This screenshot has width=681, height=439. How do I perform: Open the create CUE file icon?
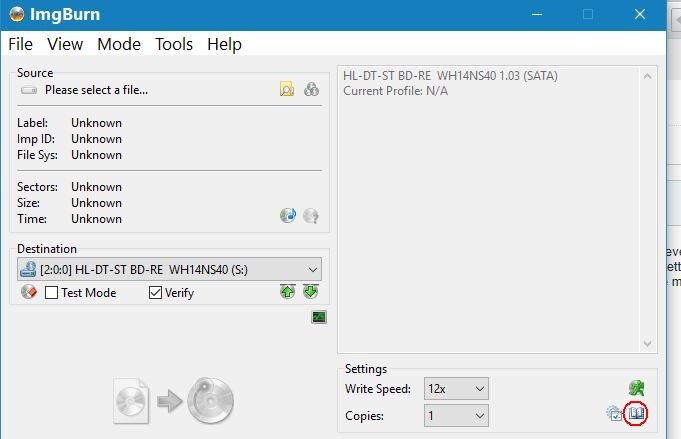(311, 89)
